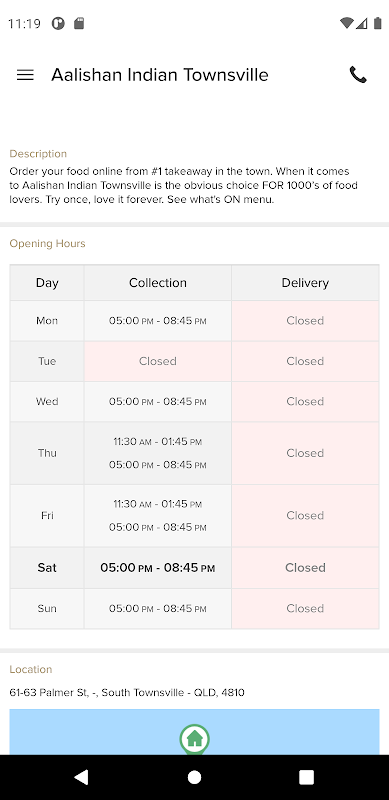This screenshot has width=389, height=800.
Task: Open recent apps via square button
Action: coord(306,777)
